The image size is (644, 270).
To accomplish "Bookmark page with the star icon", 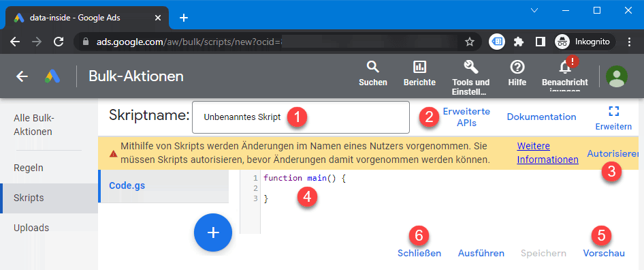I will pyautogui.click(x=470, y=42).
